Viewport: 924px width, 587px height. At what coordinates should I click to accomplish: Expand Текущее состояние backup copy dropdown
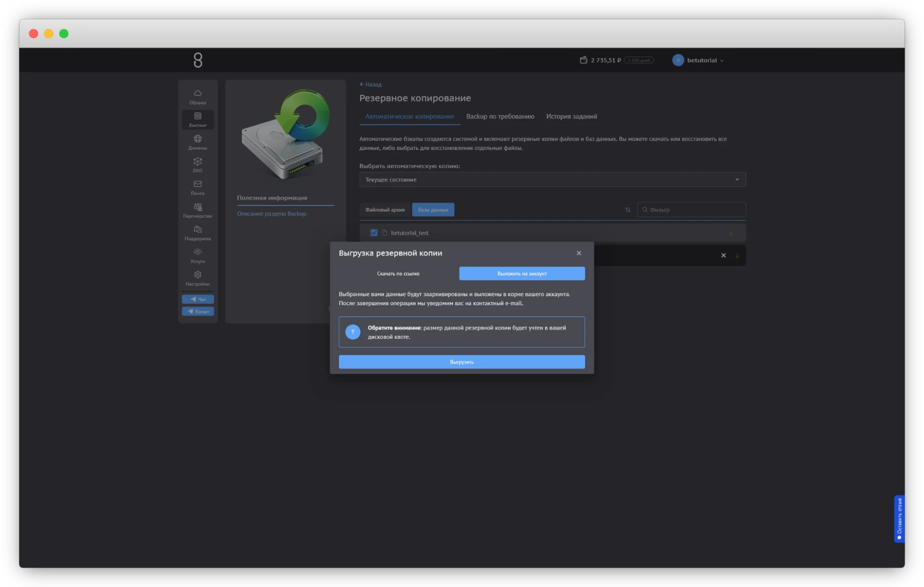click(552, 179)
